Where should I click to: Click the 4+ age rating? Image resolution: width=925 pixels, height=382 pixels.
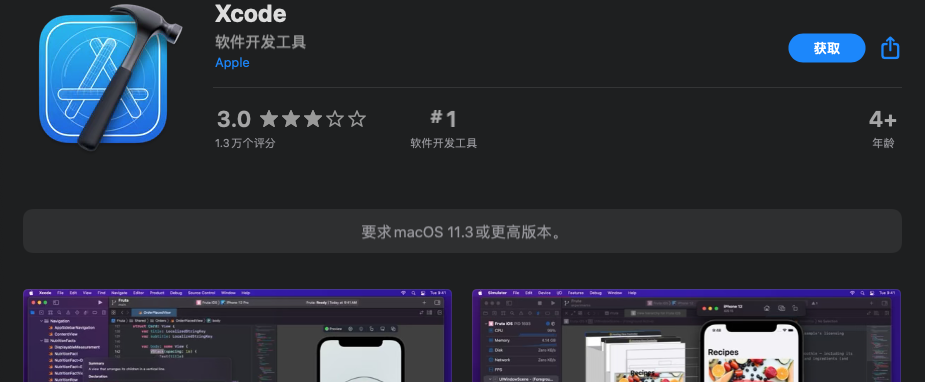883,120
